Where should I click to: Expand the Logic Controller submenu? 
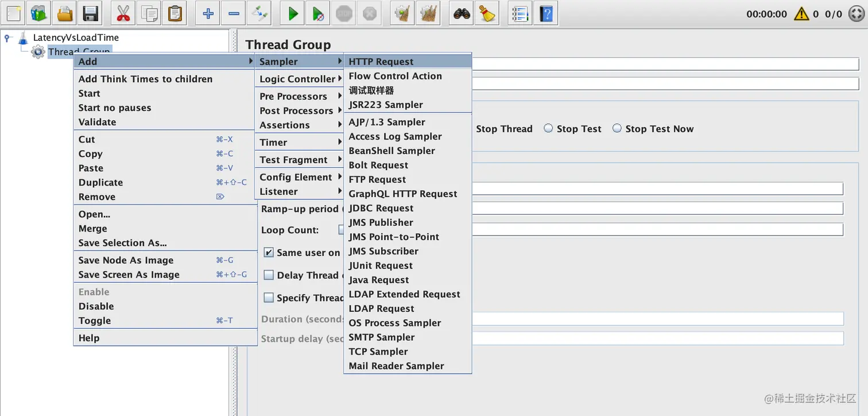pos(300,79)
